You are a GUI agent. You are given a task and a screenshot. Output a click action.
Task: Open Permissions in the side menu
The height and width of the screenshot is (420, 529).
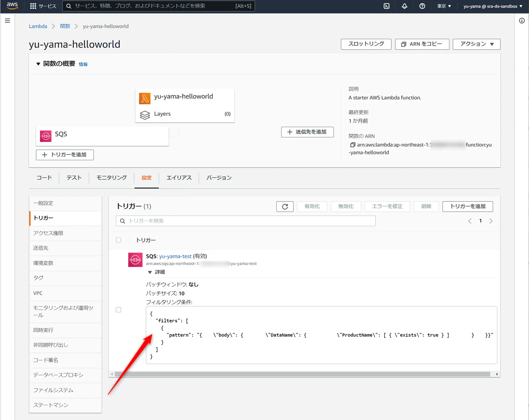65,233
